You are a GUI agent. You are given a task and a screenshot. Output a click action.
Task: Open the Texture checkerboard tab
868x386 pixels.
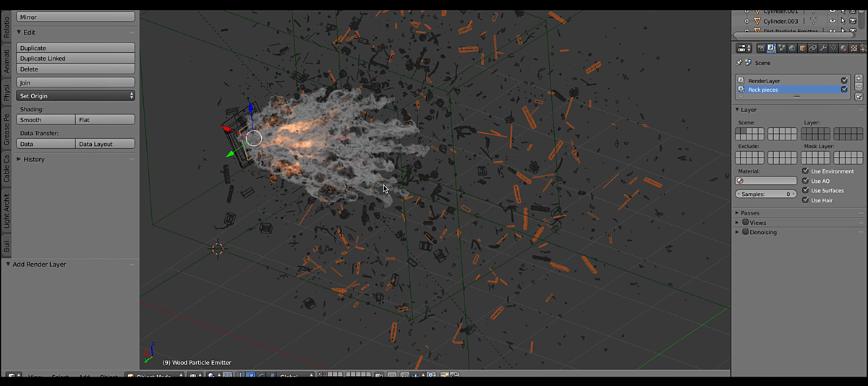coord(854,48)
